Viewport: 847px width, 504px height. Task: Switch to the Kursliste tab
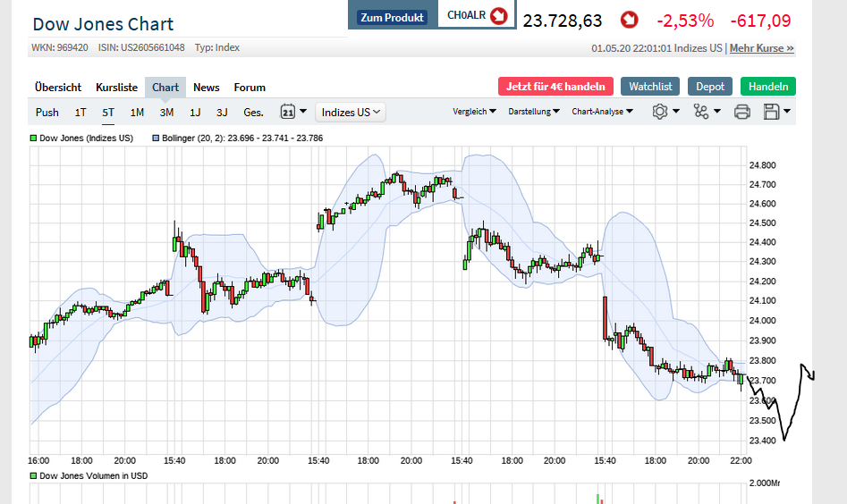tap(116, 87)
